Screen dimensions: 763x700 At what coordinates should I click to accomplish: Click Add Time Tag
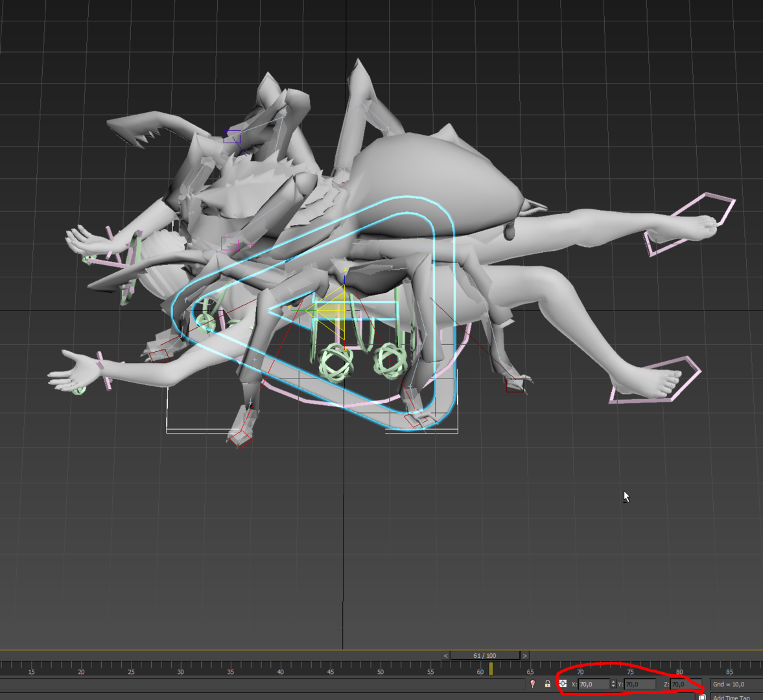pyautogui.click(x=731, y=697)
